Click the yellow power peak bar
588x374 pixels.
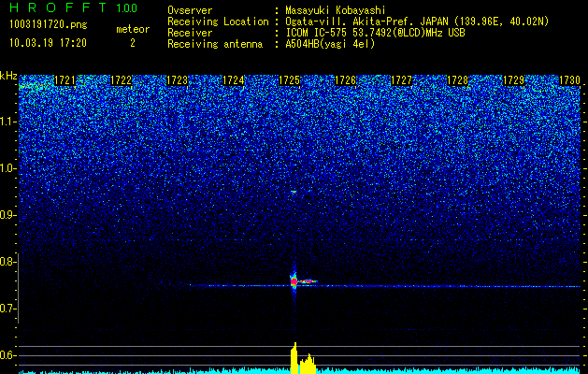tap(294, 358)
